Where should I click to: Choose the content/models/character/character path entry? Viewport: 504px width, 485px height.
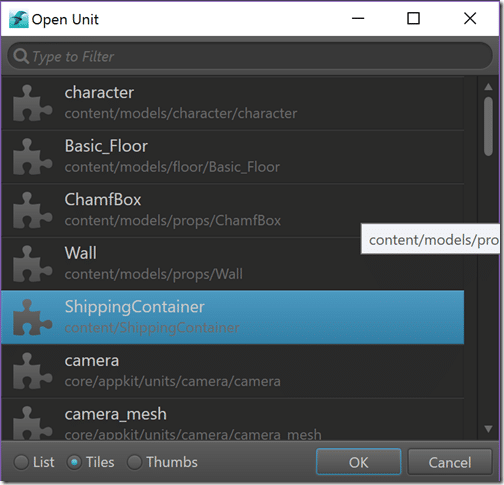pyautogui.click(x=181, y=114)
